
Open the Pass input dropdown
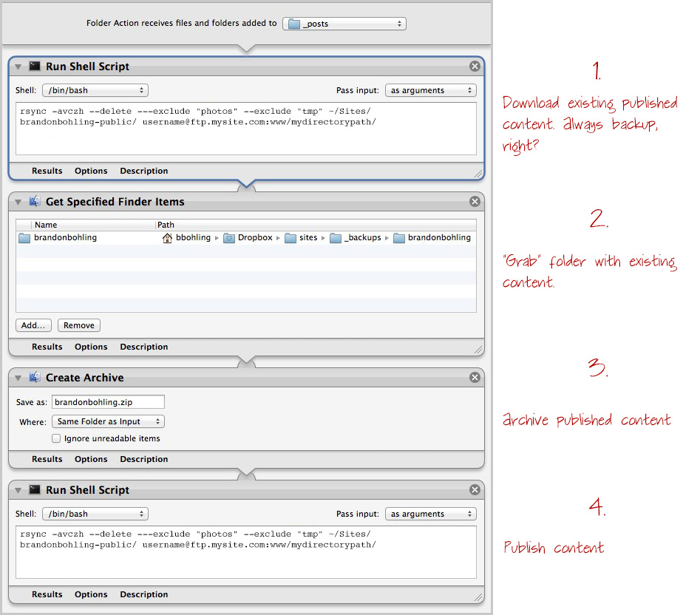click(431, 89)
